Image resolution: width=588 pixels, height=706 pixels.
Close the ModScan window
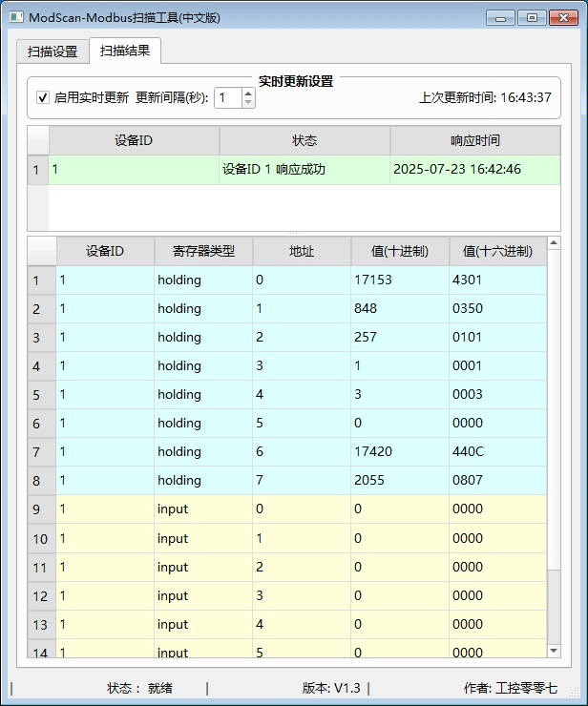coord(563,18)
